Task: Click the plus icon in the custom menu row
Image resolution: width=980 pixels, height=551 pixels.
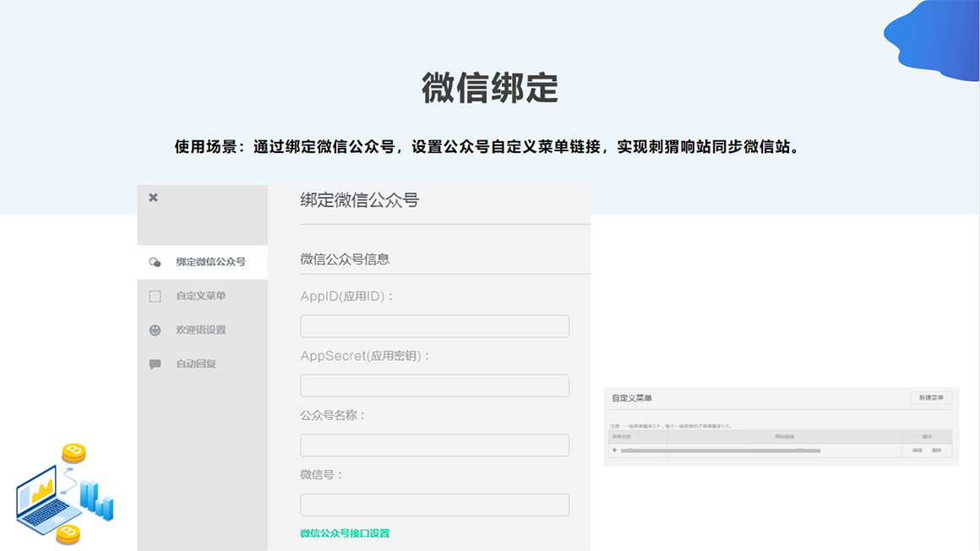Action: point(614,450)
